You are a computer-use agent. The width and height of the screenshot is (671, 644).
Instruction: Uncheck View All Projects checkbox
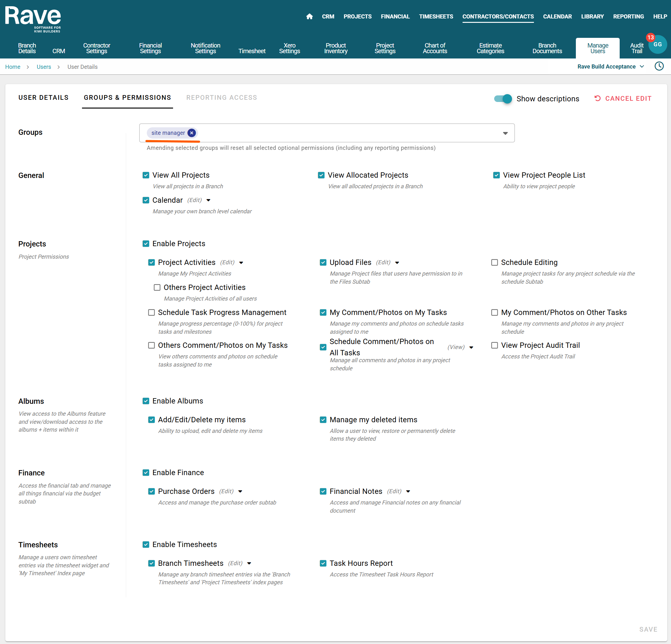pos(146,175)
